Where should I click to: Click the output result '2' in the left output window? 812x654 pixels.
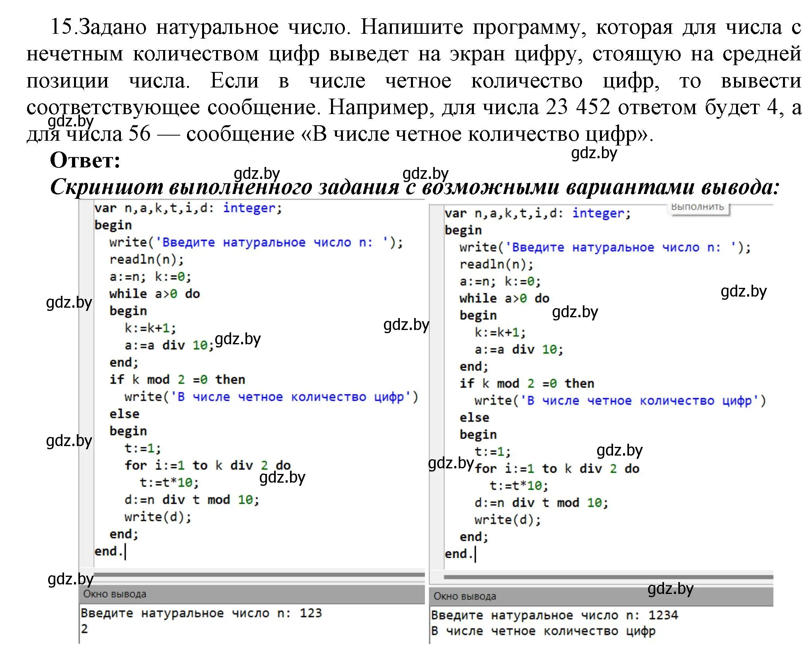click(x=84, y=629)
